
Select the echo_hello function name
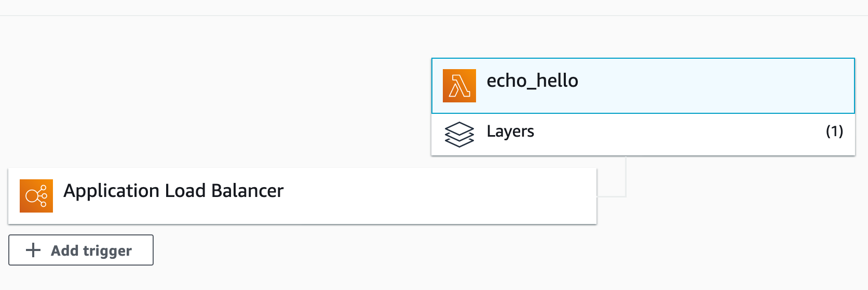[532, 81]
